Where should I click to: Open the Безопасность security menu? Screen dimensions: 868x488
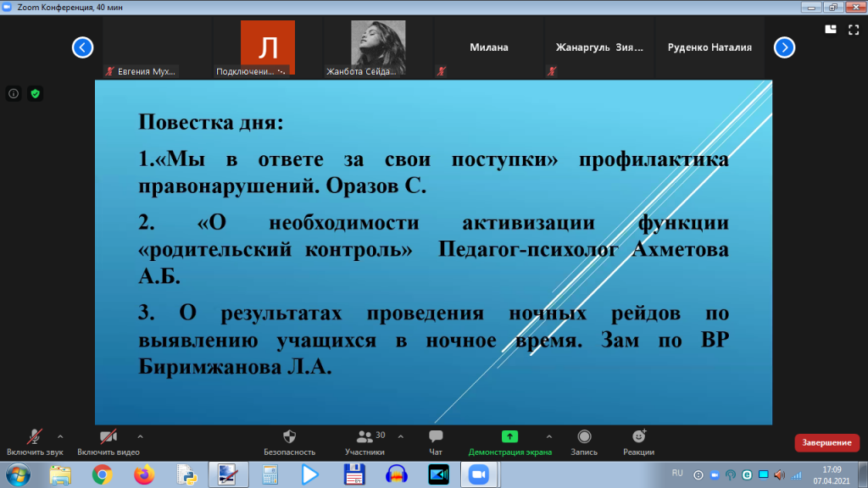point(290,442)
